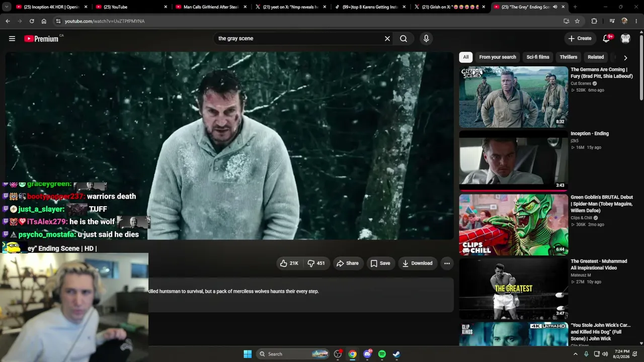Open site information icon in address bar
The width and height of the screenshot is (644, 362).
(58, 21)
